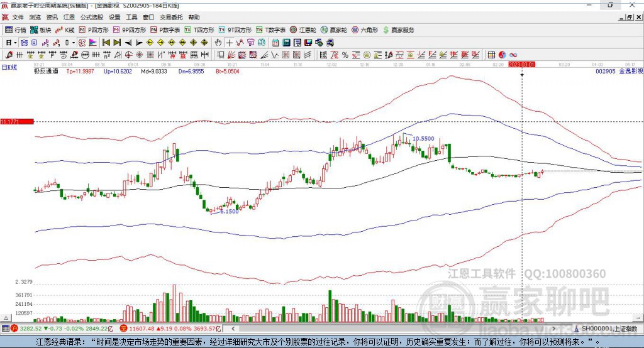Click the circled 金 gold icon

pyautogui.click(x=367, y=55)
